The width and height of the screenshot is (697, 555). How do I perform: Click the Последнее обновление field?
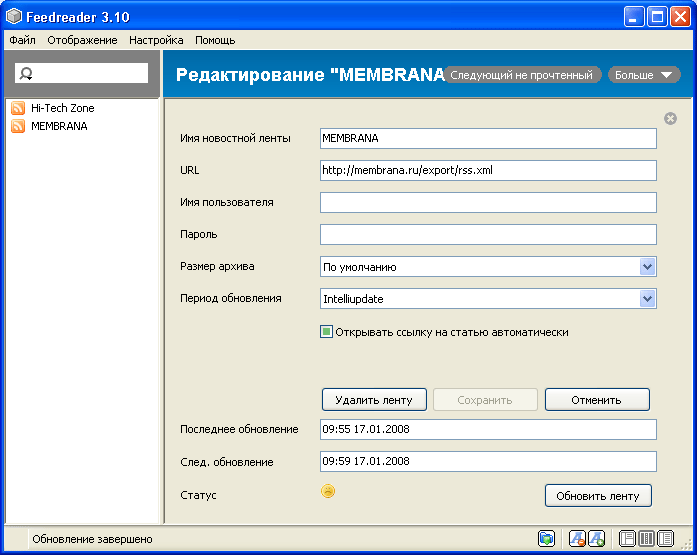tap(488, 430)
